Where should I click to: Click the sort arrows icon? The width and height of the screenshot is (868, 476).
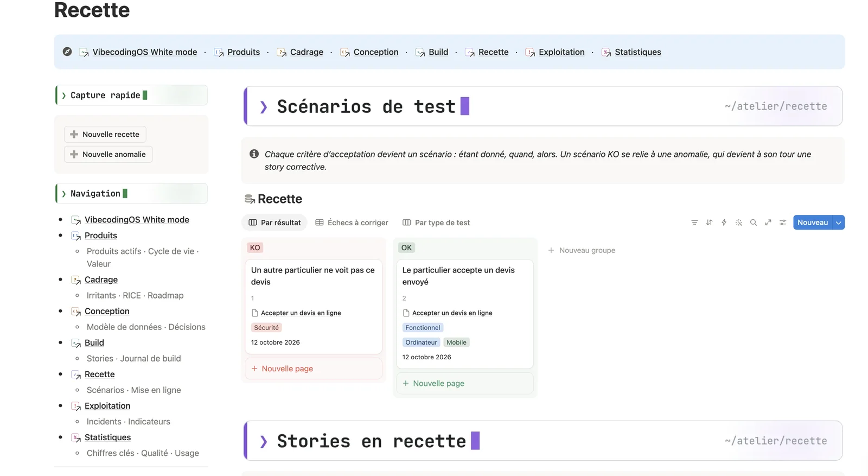[x=709, y=223]
